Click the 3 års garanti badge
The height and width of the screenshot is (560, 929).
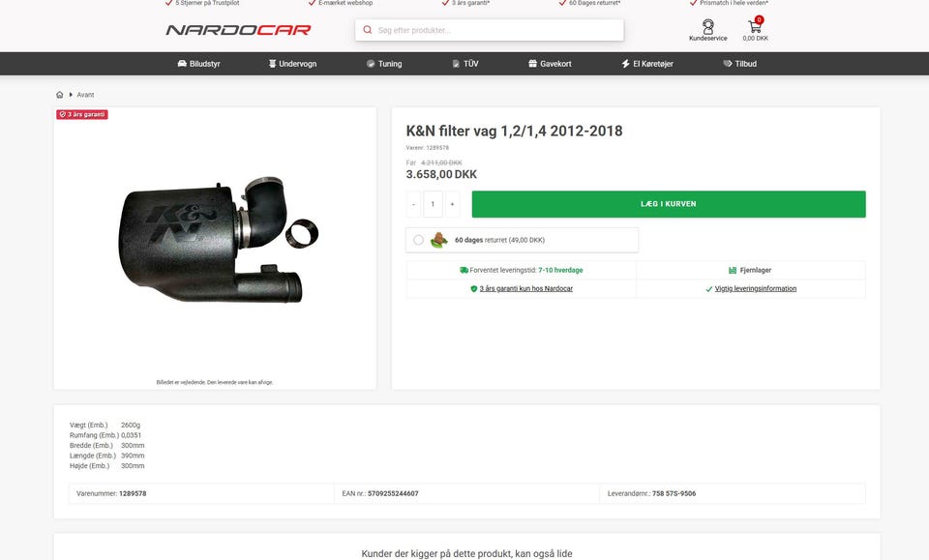coord(82,114)
